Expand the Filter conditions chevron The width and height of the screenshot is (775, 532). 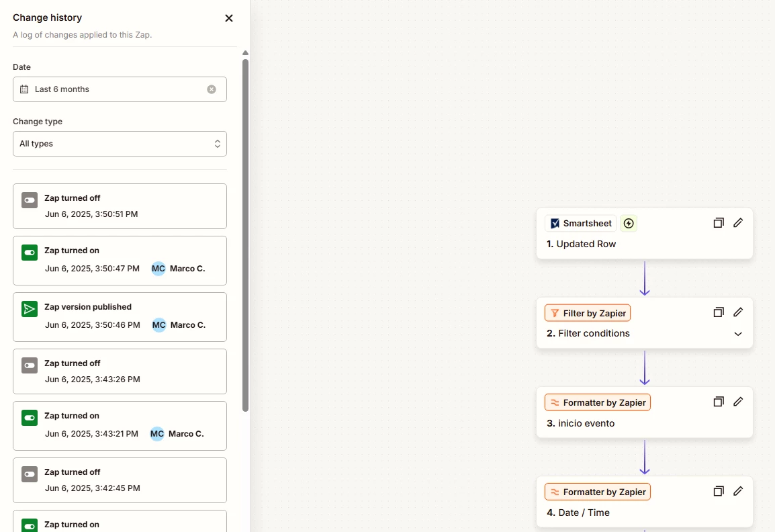pyautogui.click(x=738, y=334)
